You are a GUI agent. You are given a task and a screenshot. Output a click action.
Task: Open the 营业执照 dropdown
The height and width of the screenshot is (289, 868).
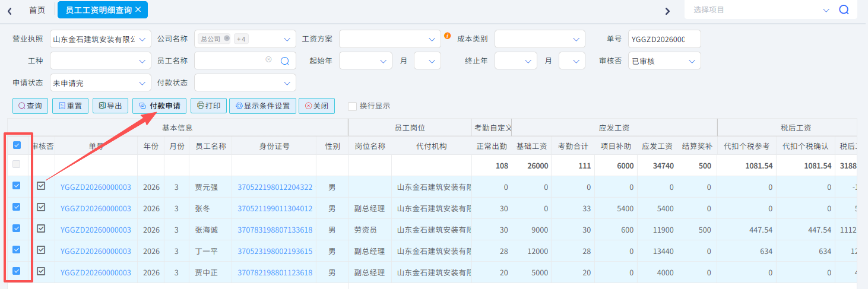point(100,39)
